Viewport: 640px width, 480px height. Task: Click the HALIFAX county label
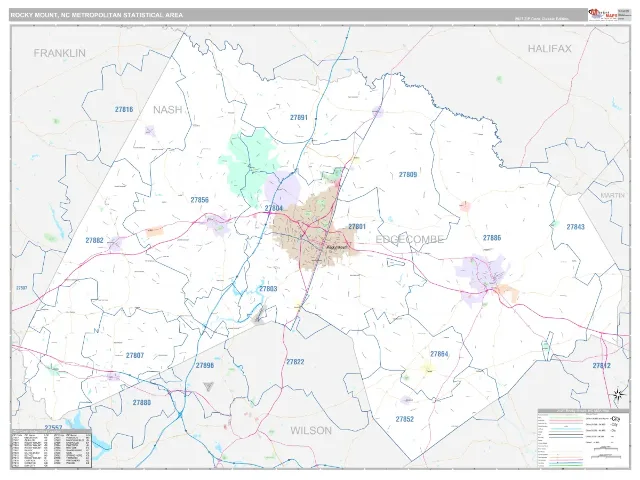(x=549, y=49)
